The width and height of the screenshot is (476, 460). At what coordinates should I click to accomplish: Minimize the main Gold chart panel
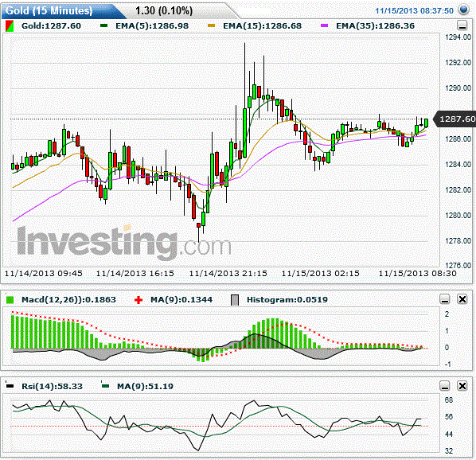(462, 25)
